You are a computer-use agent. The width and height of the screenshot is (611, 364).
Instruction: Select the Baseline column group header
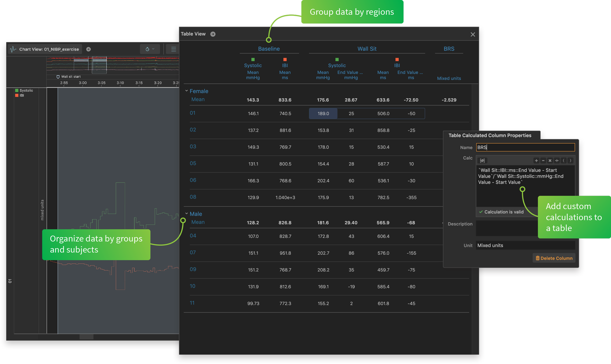point(269,49)
